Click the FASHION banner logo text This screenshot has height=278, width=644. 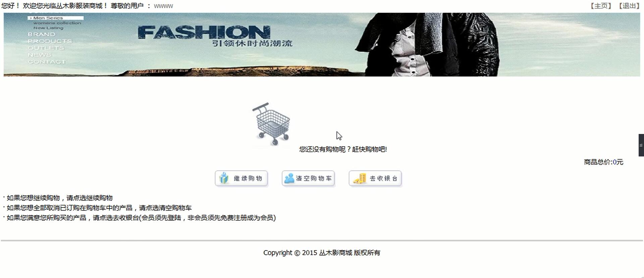(204, 33)
